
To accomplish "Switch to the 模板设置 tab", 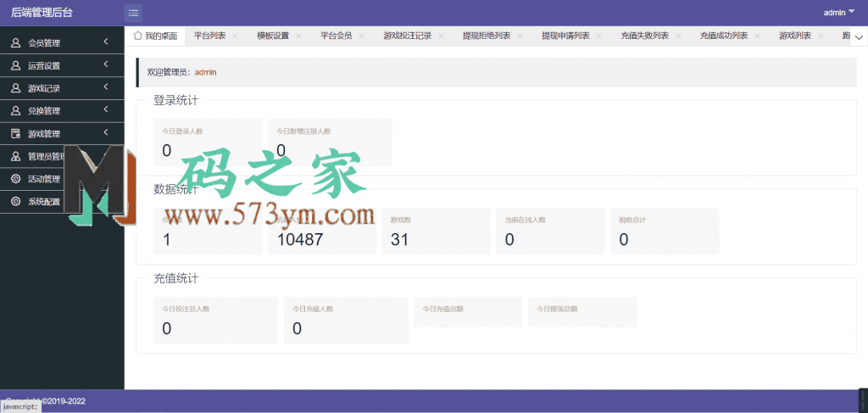I will click(x=273, y=36).
